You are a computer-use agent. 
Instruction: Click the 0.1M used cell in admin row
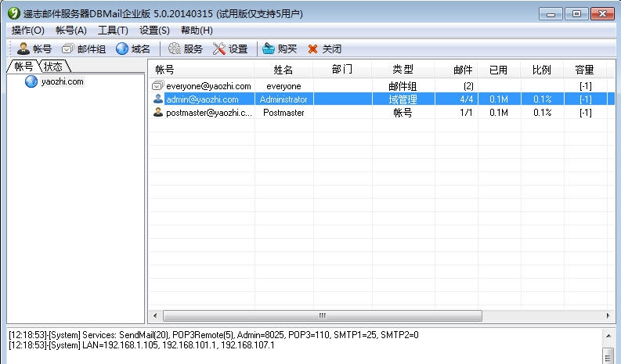499,99
